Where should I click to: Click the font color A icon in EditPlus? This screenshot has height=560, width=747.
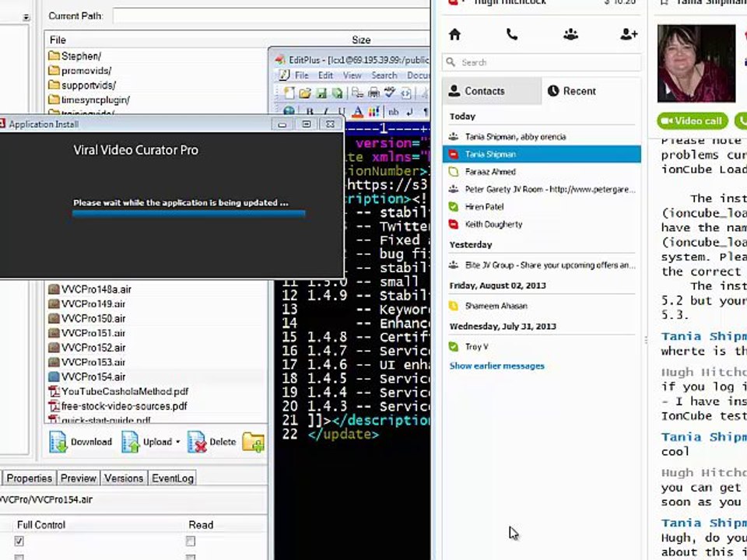point(357,112)
